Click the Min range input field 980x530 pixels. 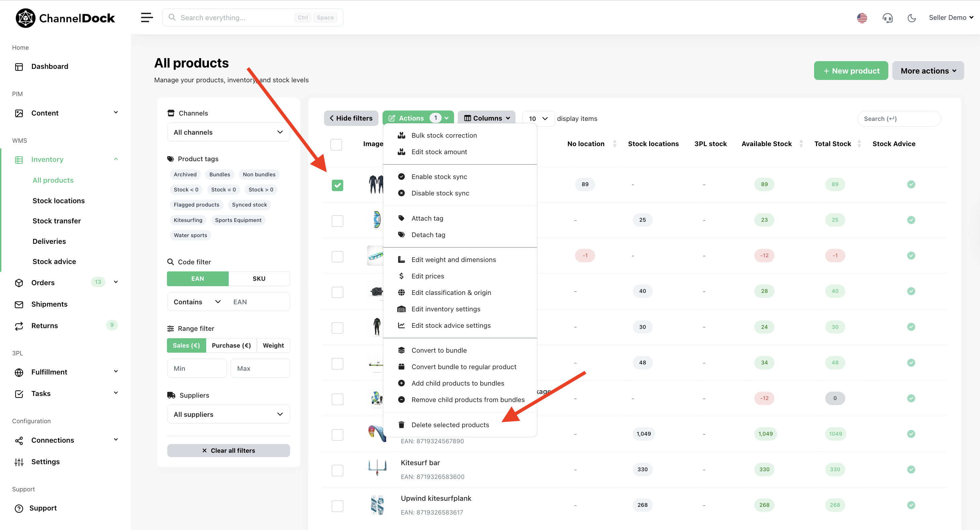click(x=196, y=368)
